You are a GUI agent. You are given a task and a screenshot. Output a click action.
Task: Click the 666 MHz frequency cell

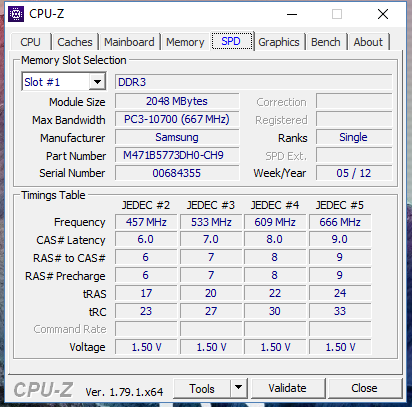(340, 222)
